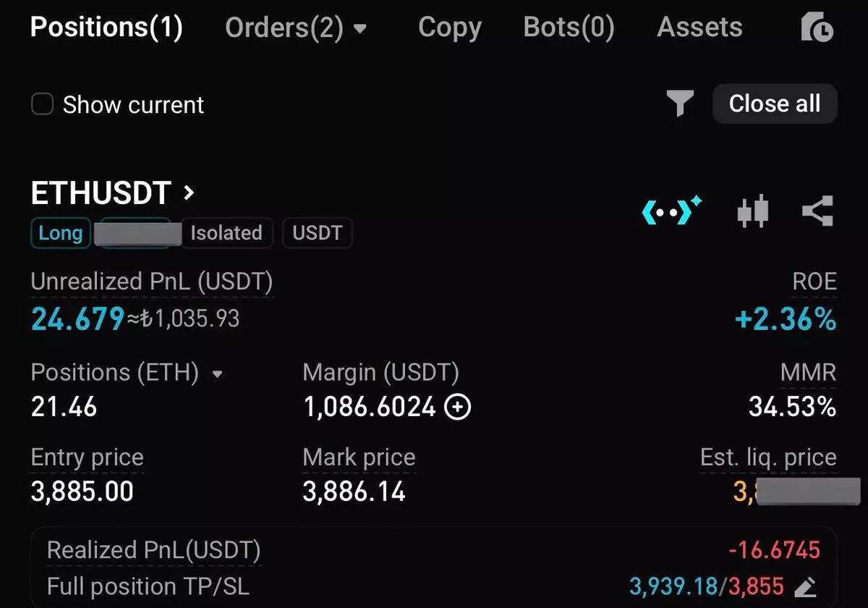This screenshot has width=868, height=608.
Task: Open the order history clock icon
Action: 817,28
